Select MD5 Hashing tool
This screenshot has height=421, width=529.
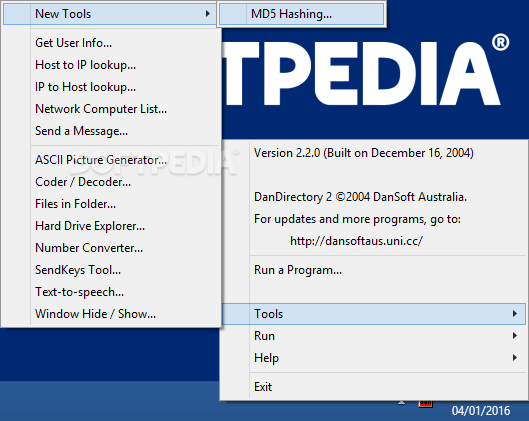click(x=302, y=14)
